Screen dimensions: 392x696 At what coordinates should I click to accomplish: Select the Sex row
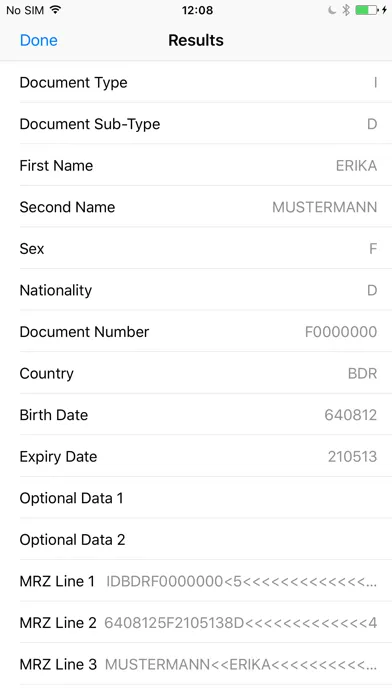tap(196, 249)
